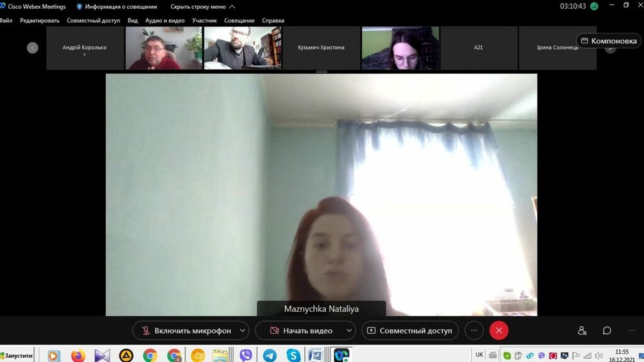Expand microphone options dropdown arrow
Viewport: 644px width, 362px height.
pyautogui.click(x=243, y=331)
